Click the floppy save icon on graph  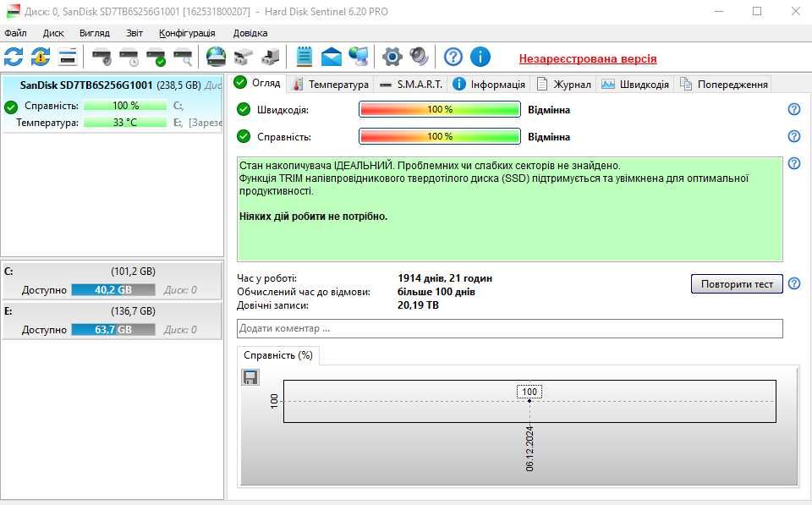pyautogui.click(x=250, y=377)
